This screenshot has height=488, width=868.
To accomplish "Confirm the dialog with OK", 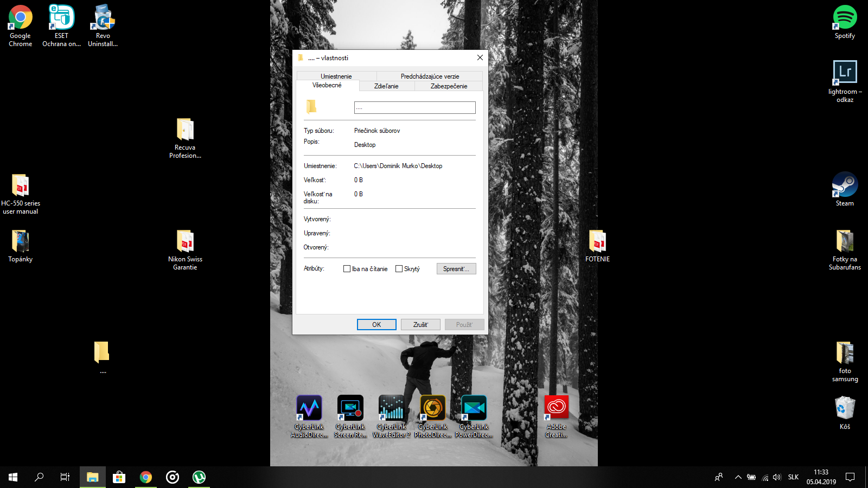I will point(376,325).
